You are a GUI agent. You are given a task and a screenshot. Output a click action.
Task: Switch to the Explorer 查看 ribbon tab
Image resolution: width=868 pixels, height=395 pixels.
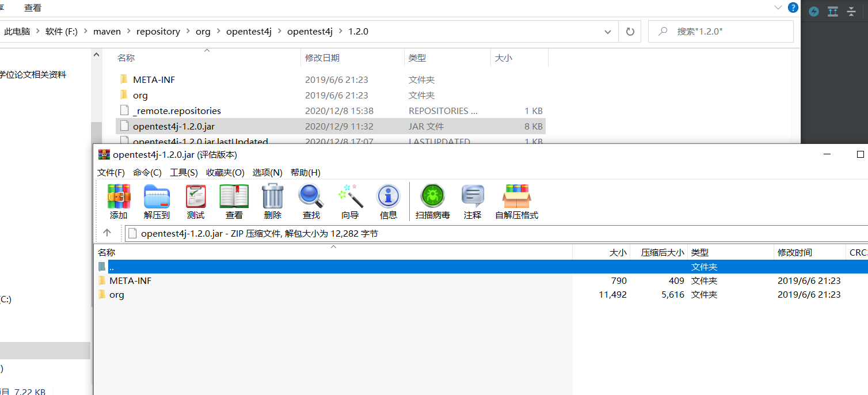point(33,7)
